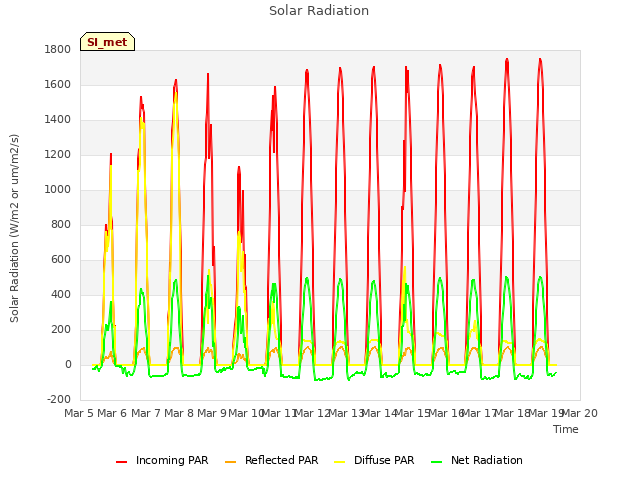This screenshot has width=640, height=480.
Task: Click the Solar Radiation chart title
Action: pos(319,11)
